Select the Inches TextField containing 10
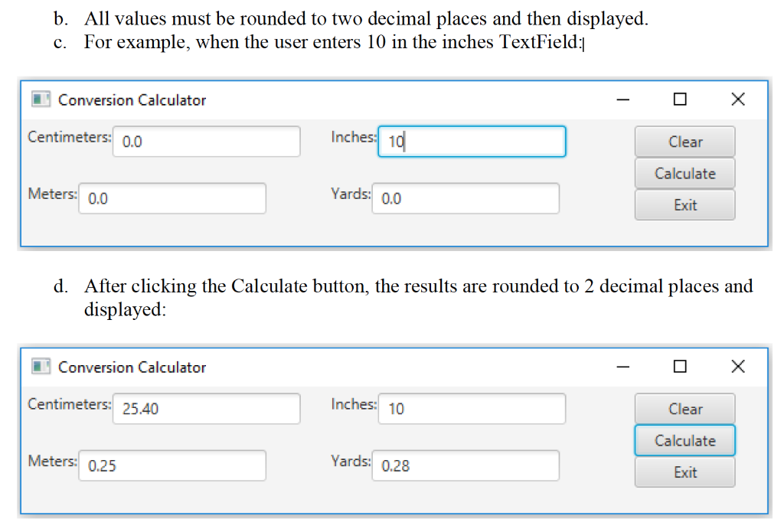The width and height of the screenshot is (784, 532). coord(471,141)
